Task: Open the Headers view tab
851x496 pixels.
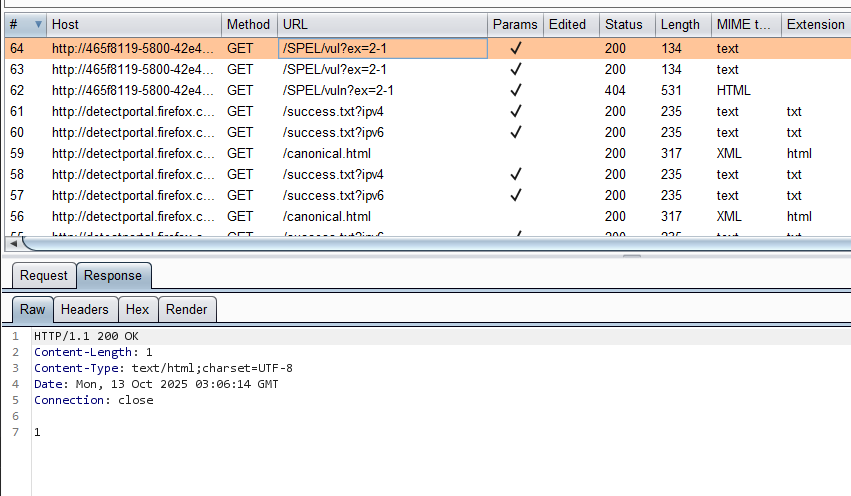Action: click(x=85, y=309)
